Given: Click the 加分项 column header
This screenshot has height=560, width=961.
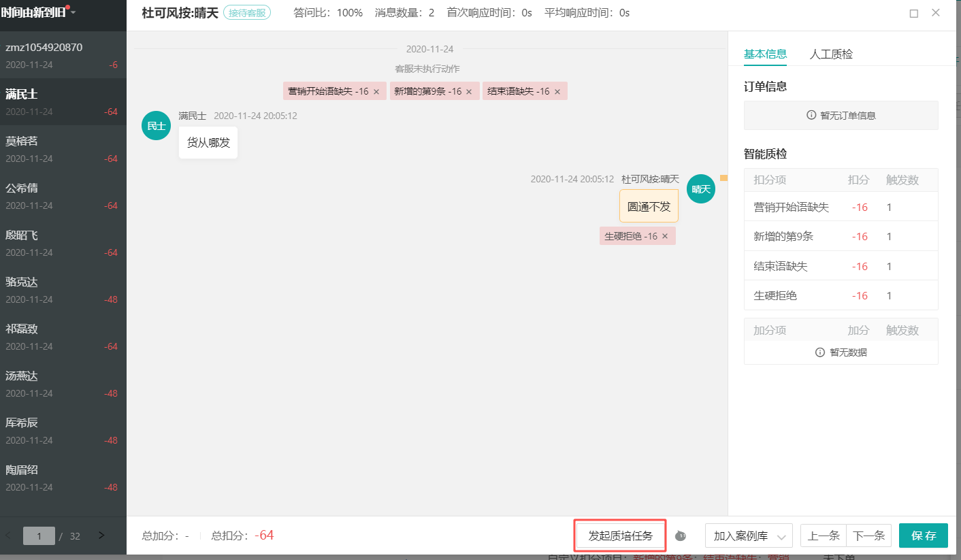Looking at the screenshot, I should pos(770,330).
